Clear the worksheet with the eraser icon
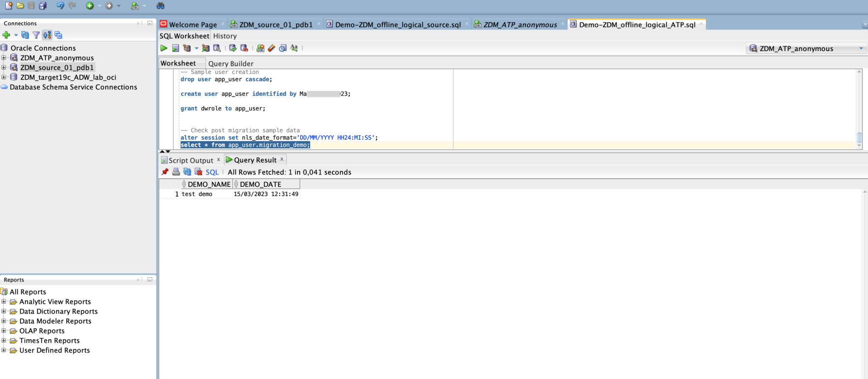The image size is (868, 379). [x=272, y=48]
